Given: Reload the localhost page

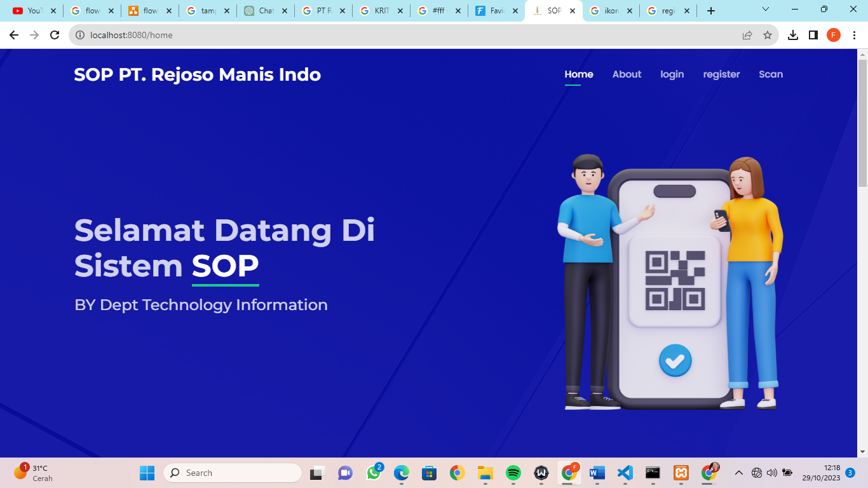Looking at the screenshot, I should 55,35.
